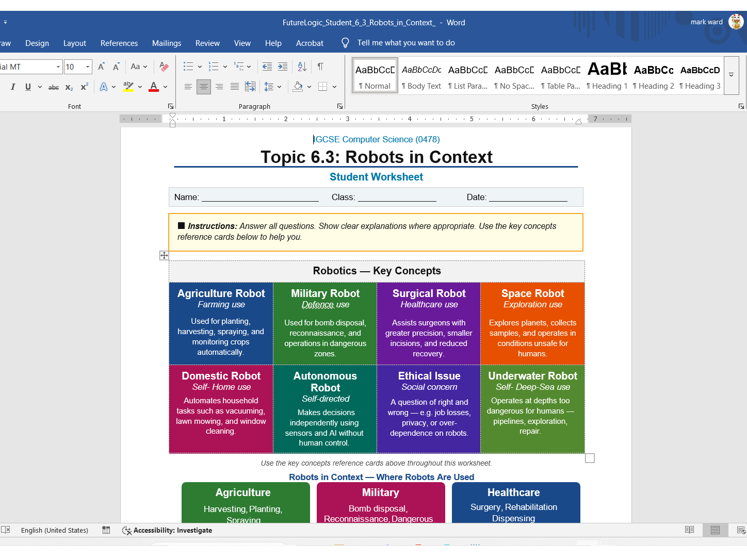Apply the Heading 2 style

tap(654, 76)
